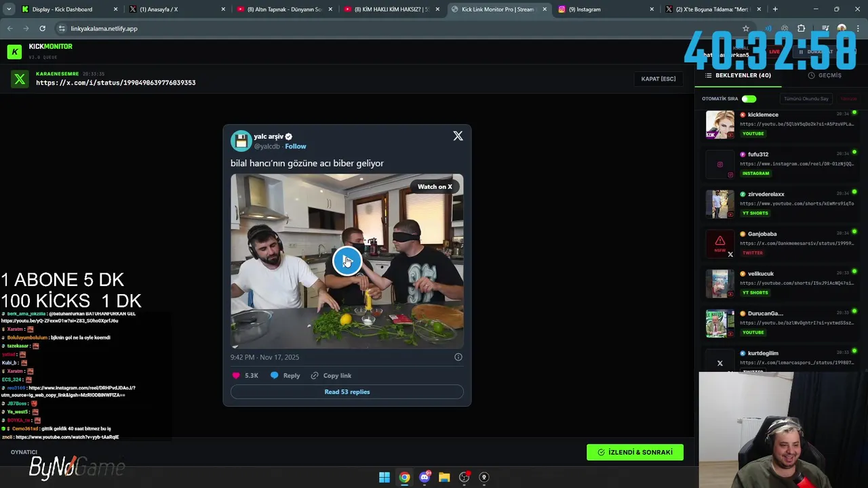Click the green X source icon
868x488 pixels.
coord(20,79)
